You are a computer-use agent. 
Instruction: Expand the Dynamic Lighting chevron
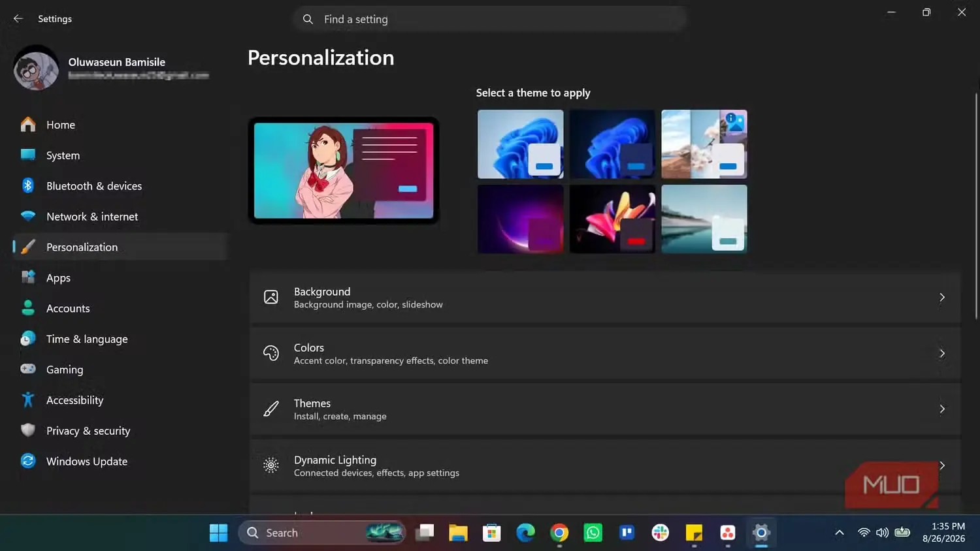(x=942, y=465)
